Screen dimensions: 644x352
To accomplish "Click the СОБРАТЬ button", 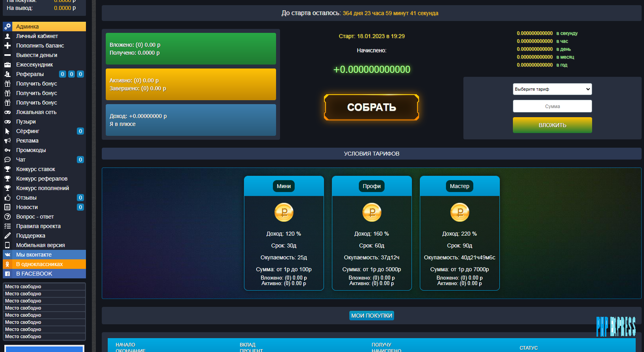I will click(372, 107).
